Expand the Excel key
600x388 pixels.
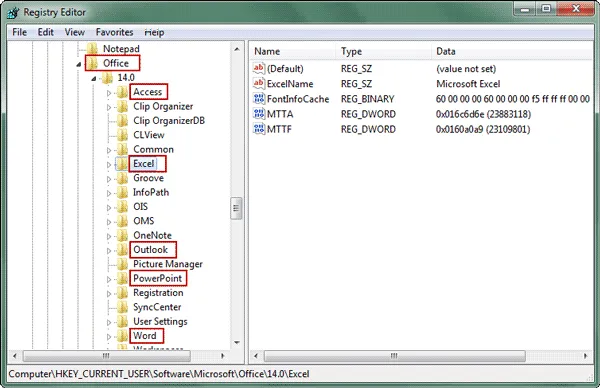click(x=109, y=165)
